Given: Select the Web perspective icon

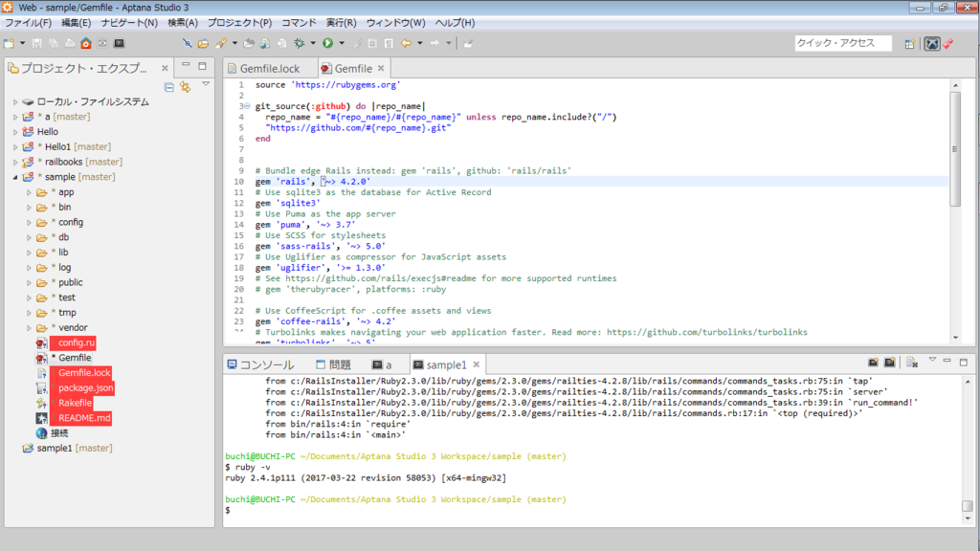Looking at the screenshot, I should pos(932,44).
